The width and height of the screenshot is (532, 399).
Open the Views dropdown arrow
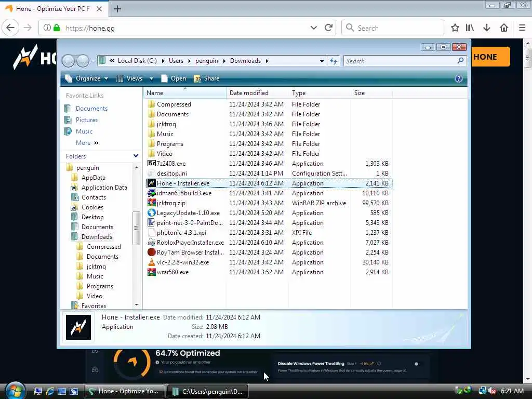(x=151, y=78)
